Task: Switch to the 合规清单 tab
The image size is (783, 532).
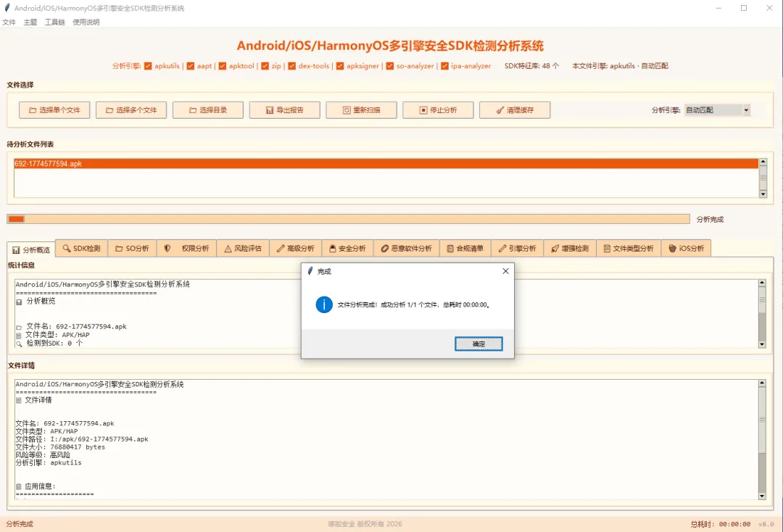Action: pos(465,249)
